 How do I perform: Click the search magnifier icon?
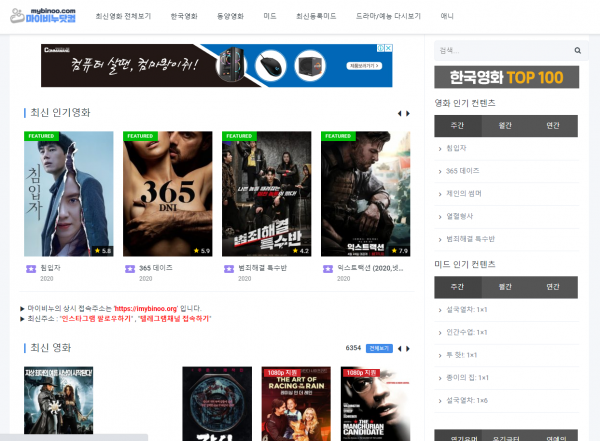pyautogui.click(x=577, y=51)
